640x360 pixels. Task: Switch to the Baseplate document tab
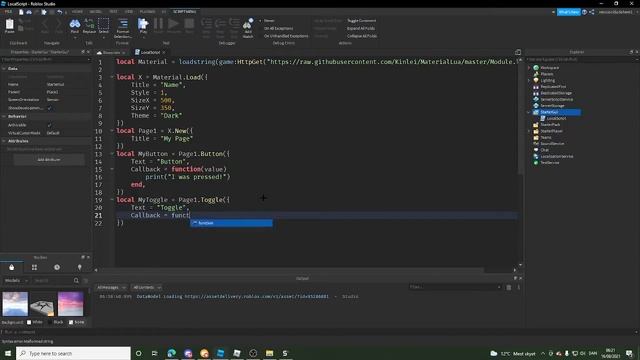[x=111, y=52]
